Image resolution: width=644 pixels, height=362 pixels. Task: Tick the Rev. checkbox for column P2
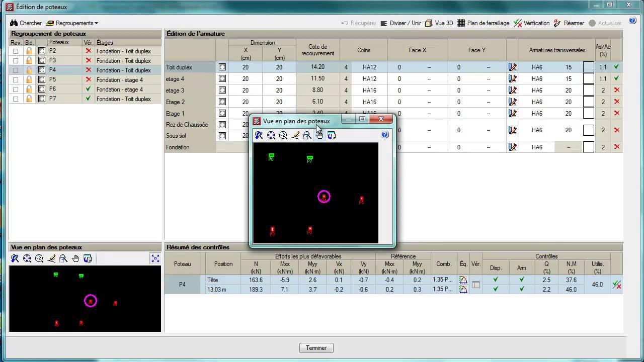(x=16, y=51)
